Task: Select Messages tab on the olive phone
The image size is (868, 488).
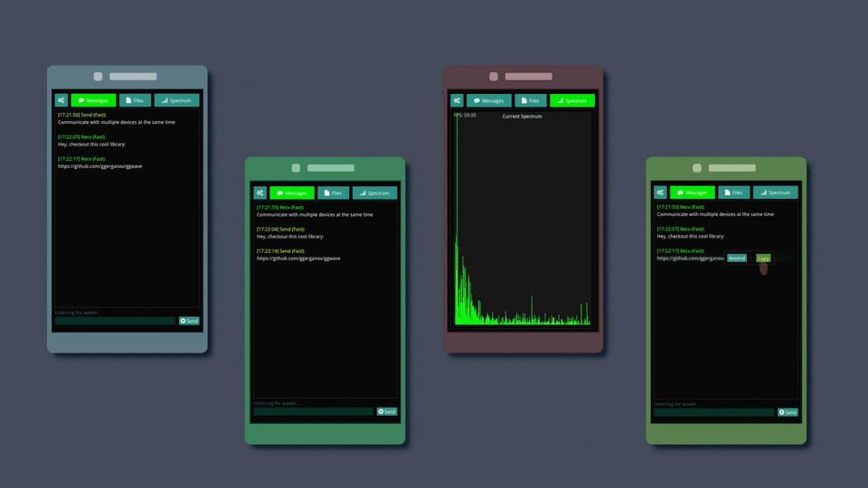Action: [692, 192]
